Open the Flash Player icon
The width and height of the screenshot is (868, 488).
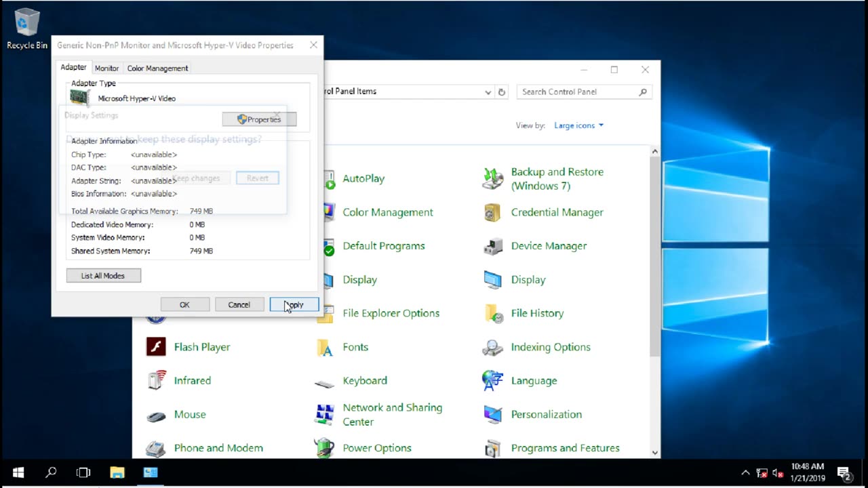click(156, 347)
